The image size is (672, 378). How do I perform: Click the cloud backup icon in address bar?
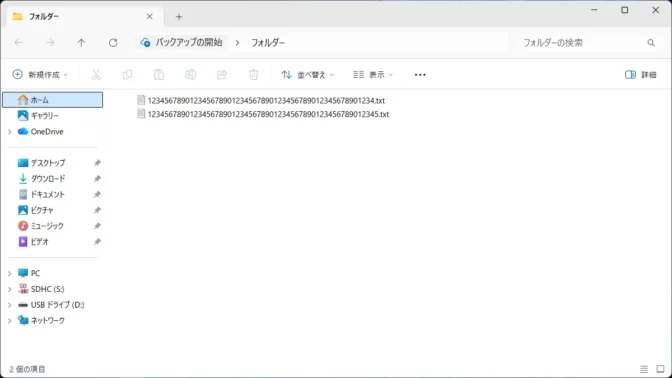145,42
